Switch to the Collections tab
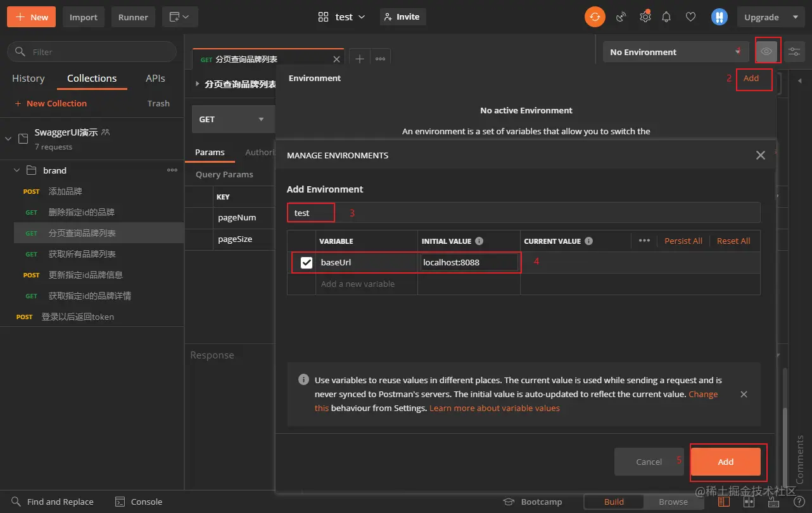The height and width of the screenshot is (513, 812). pyautogui.click(x=92, y=79)
